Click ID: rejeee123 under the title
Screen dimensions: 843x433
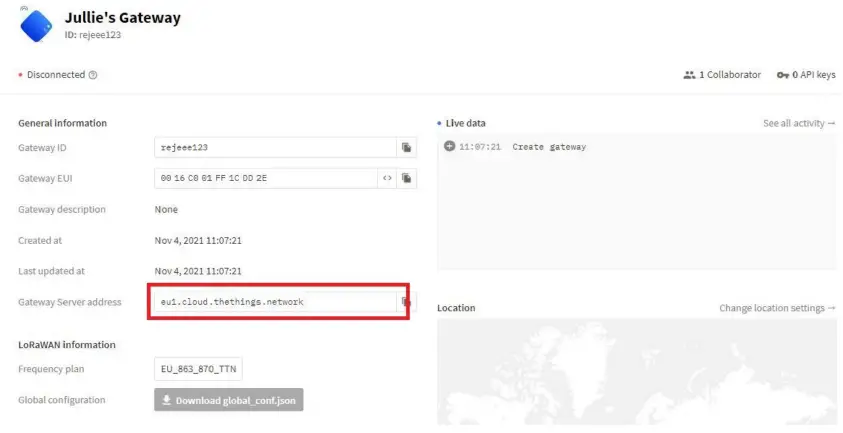pyautogui.click(x=92, y=35)
